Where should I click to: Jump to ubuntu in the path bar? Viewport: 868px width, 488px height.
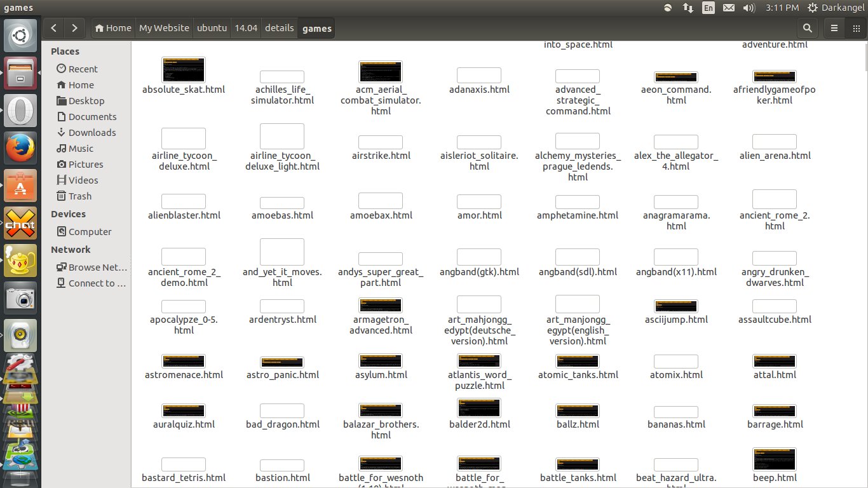tap(212, 28)
